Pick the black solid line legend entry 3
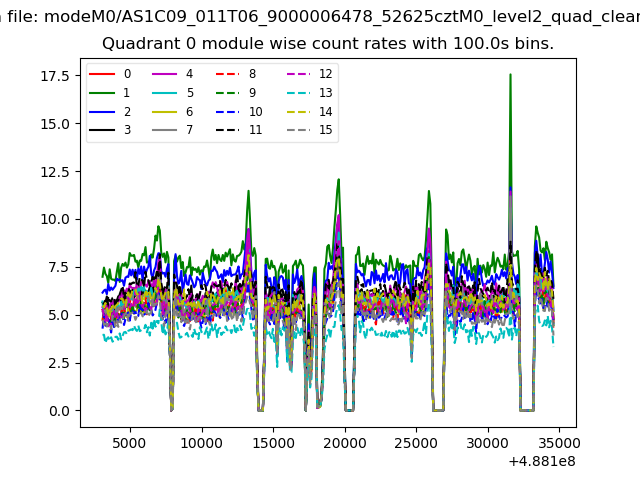 tap(101, 131)
